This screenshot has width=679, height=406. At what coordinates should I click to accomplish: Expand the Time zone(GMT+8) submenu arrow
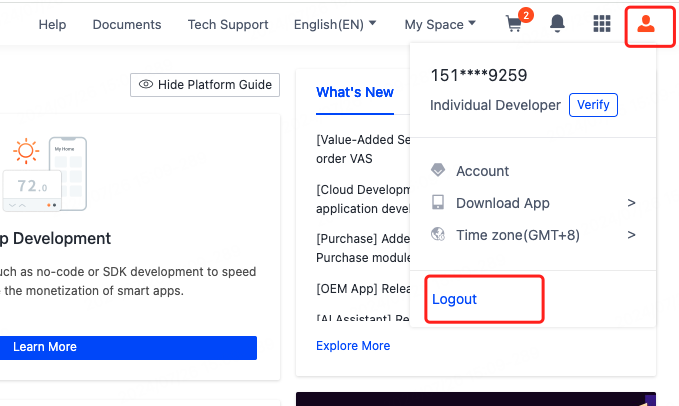[631, 235]
